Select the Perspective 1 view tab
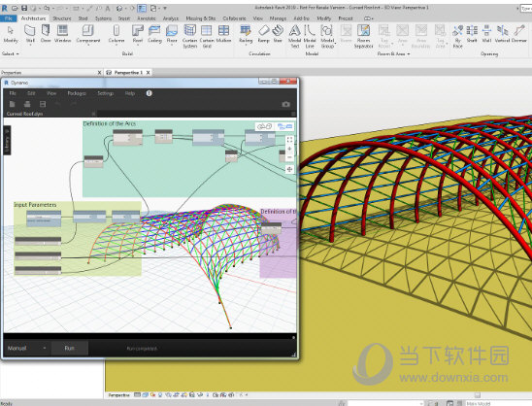 (x=128, y=72)
